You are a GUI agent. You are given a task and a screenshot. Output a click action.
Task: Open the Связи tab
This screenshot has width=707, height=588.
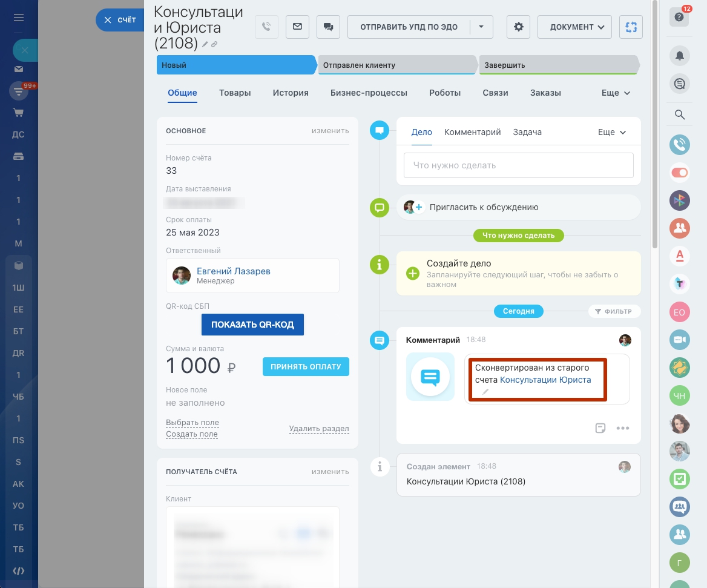coord(495,93)
